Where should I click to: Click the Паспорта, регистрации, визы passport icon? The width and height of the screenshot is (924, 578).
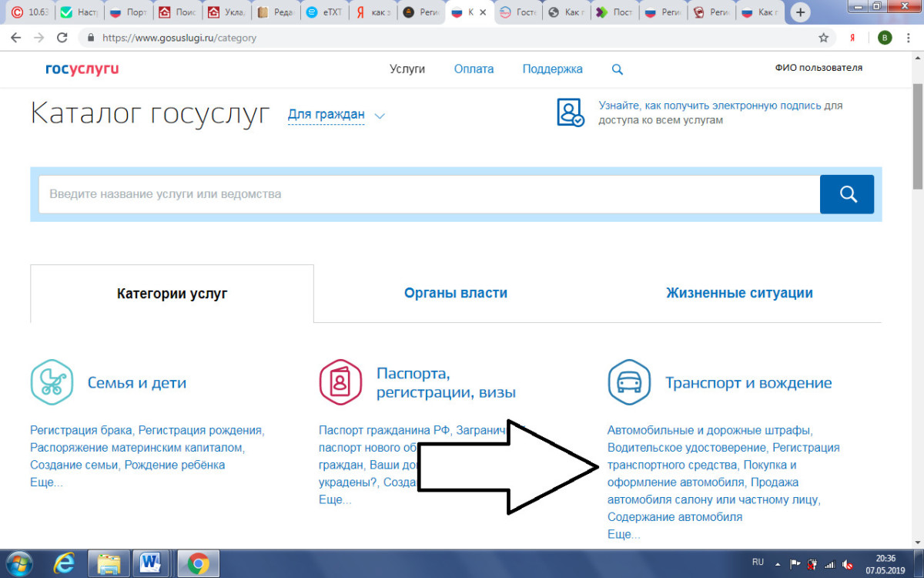tap(340, 382)
